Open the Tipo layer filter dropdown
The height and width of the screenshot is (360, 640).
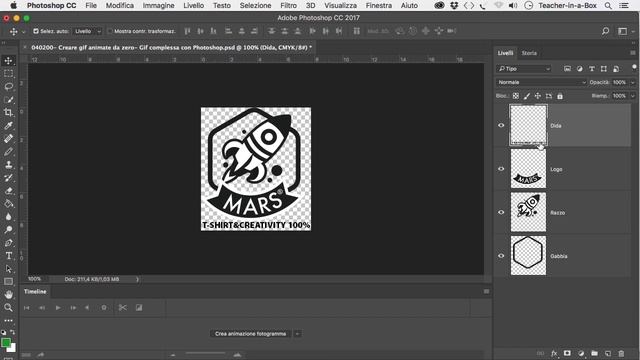pos(524,69)
